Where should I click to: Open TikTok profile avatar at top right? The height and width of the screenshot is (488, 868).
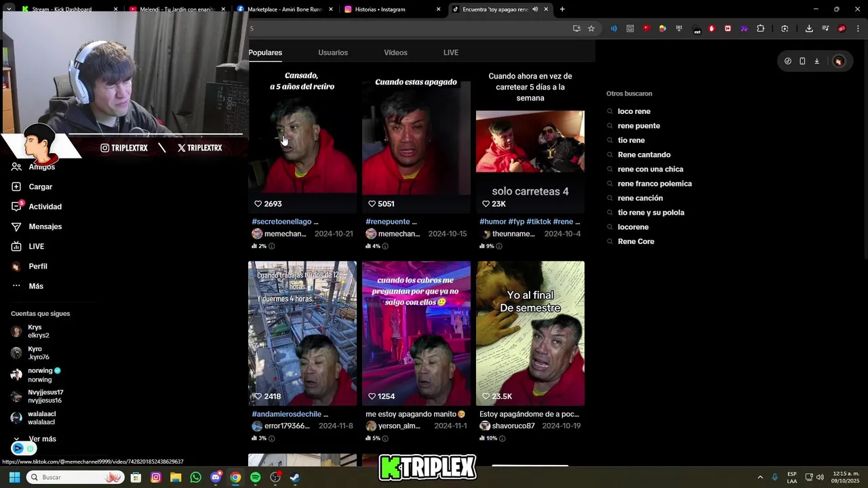pos(839,61)
